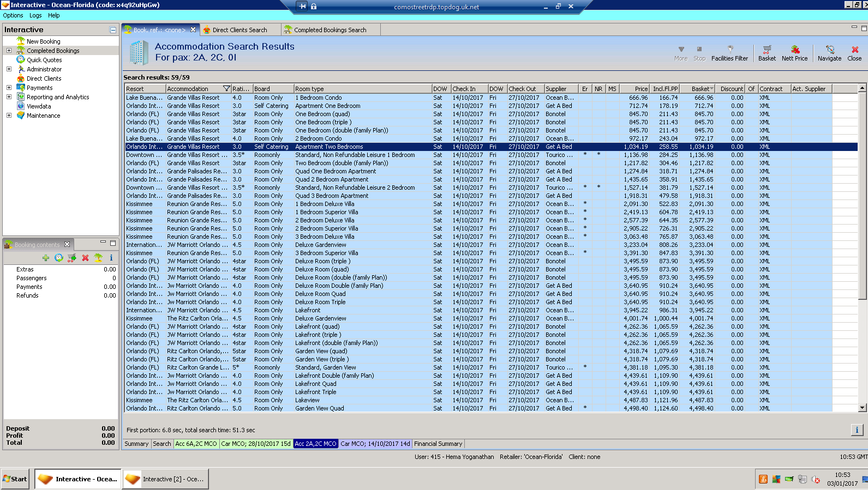Click the results scrollbar up arrow
868x490 pixels.
[x=862, y=88]
